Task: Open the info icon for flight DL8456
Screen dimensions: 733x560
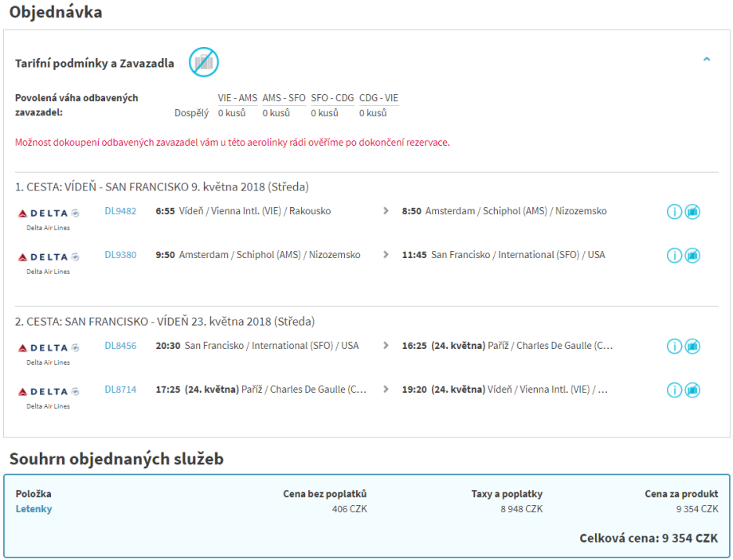Action: 674,347
